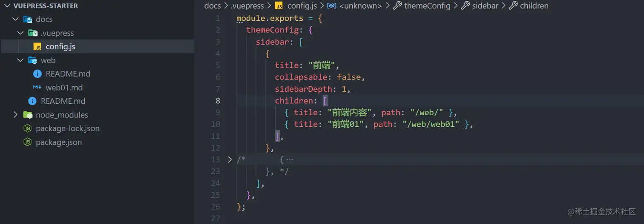Screen dimensions: 644x224
Task: Click the "/web/web01" path string
Action: (431, 124)
